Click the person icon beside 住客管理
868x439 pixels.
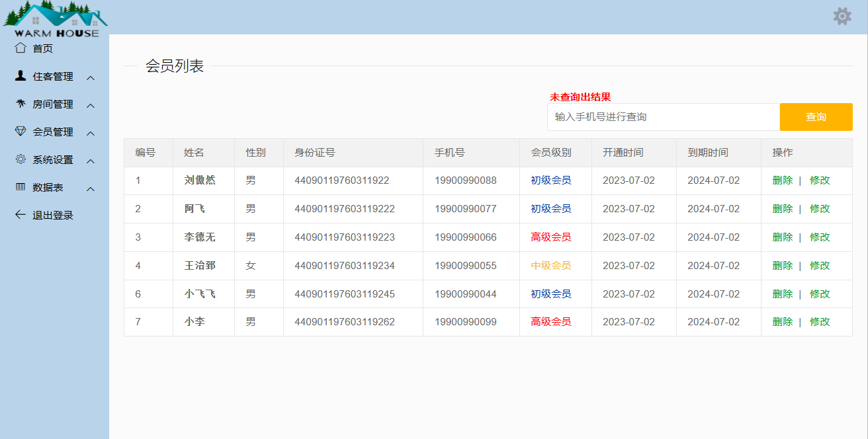[x=21, y=76]
